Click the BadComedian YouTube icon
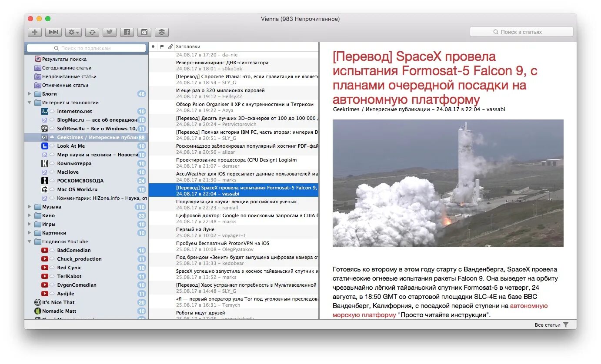 [x=44, y=250]
